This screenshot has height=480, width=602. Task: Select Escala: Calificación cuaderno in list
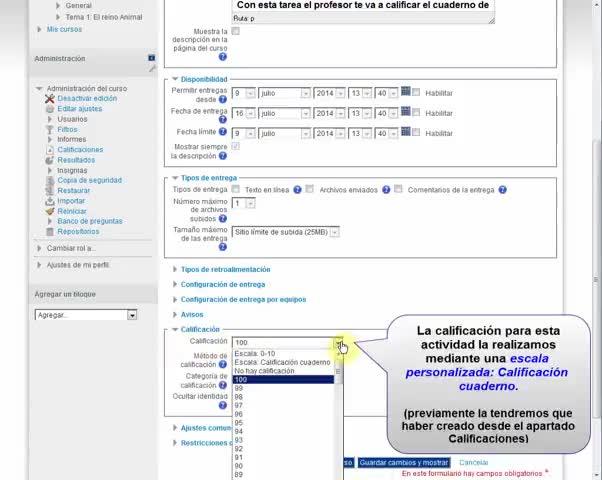(x=283, y=362)
